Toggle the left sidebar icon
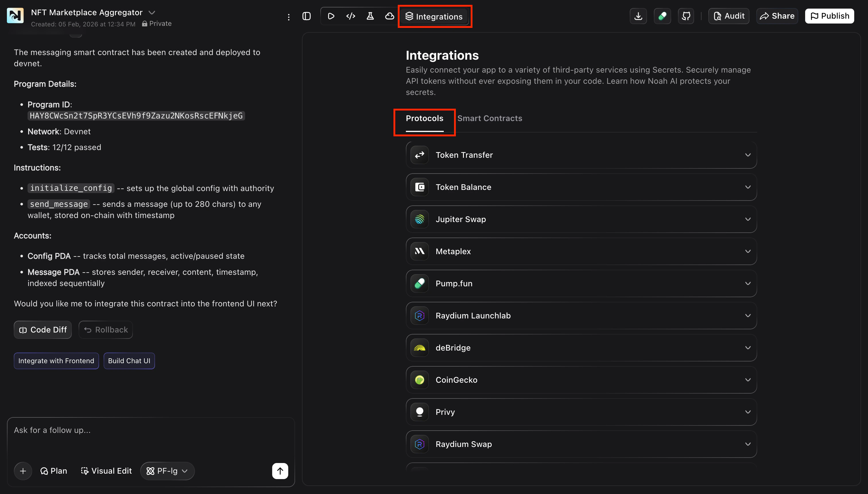 pyautogui.click(x=306, y=15)
